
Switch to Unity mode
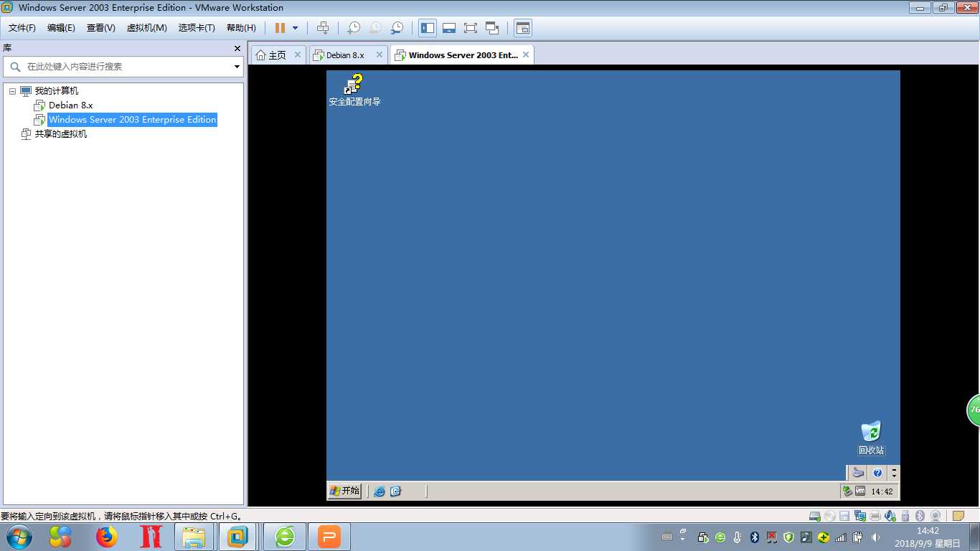coord(492,28)
